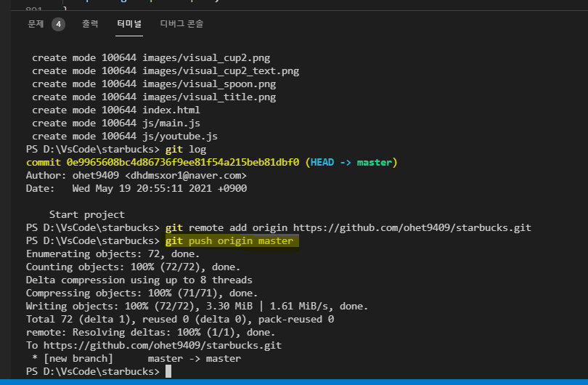588x385 pixels.
Task: Click the 'Start project' commit message
Action: pos(86,214)
